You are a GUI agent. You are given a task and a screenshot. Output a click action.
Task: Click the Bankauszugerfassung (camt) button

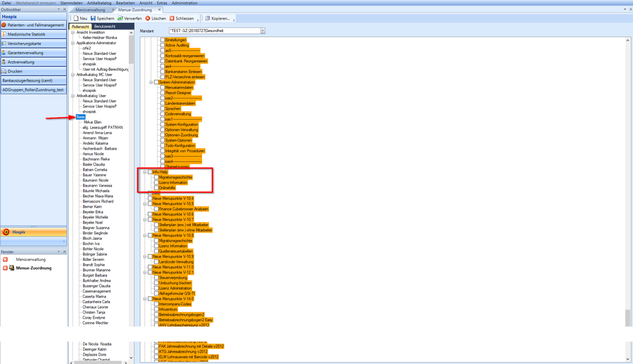[x=33, y=81]
